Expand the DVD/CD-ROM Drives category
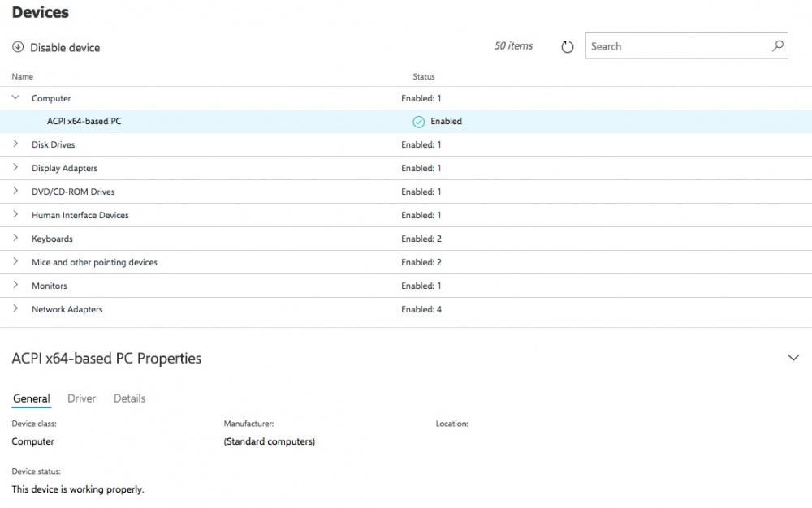Screen dimensions: 812x508 pos(15,191)
